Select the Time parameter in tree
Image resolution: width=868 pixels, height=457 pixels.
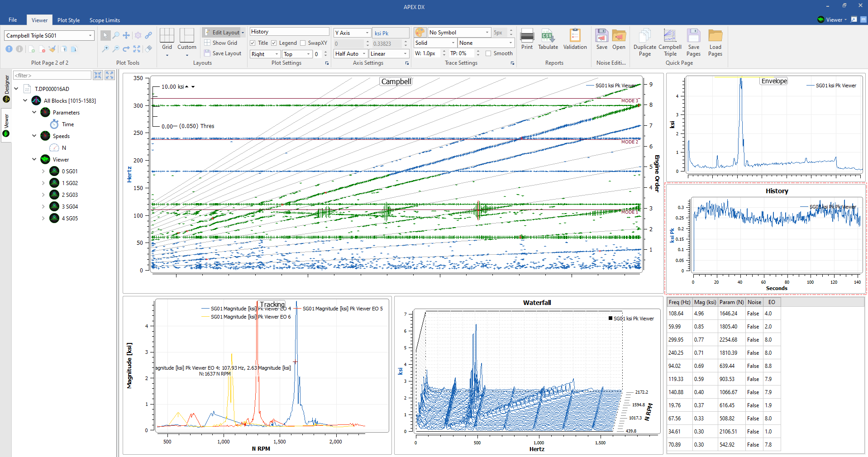click(68, 124)
